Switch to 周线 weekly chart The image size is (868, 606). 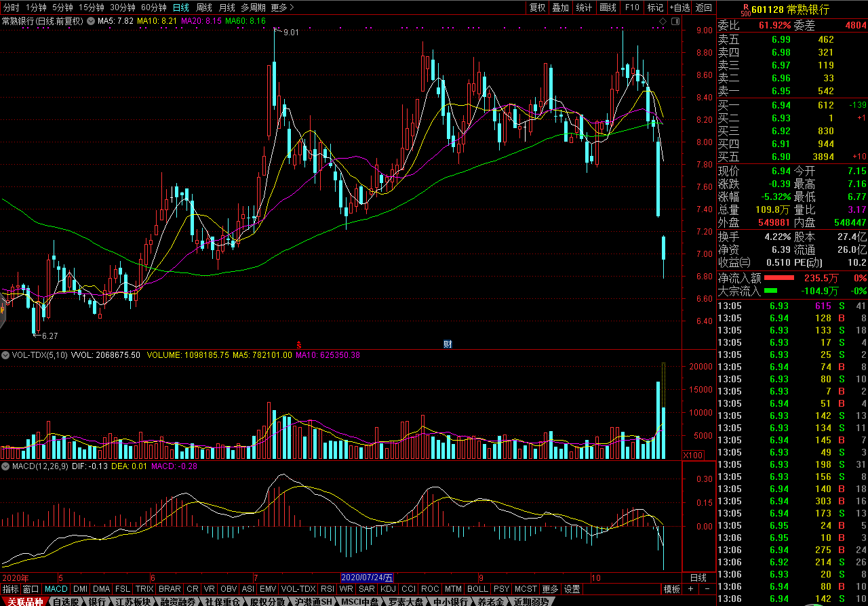(x=204, y=7)
